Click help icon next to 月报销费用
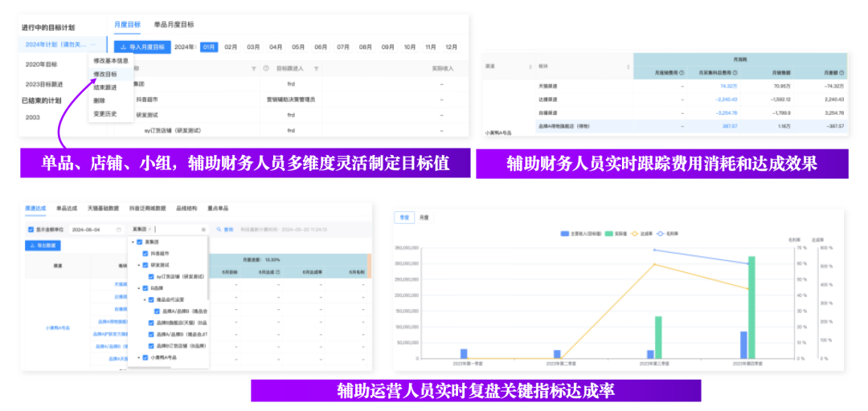This screenshot has height=411, width=868. tap(682, 72)
